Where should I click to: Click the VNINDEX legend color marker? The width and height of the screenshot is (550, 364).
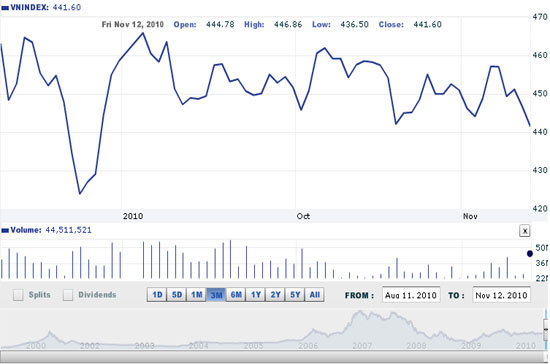[x=5, y=8]
